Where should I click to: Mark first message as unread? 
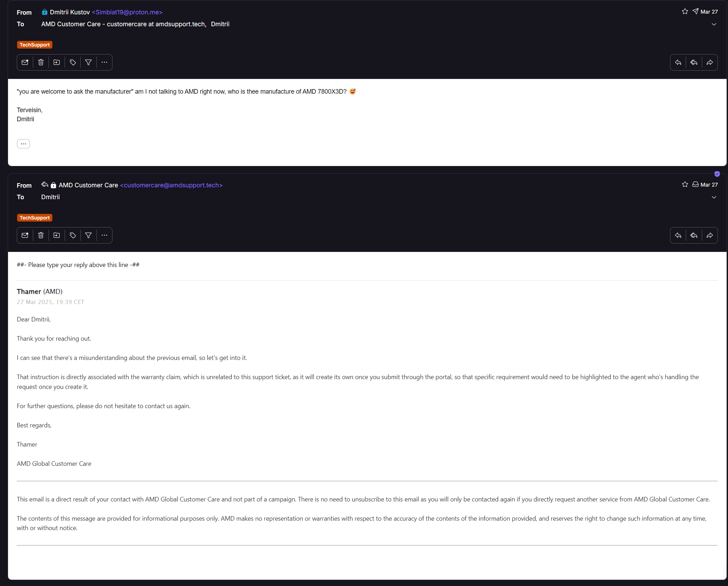point(25,63)
